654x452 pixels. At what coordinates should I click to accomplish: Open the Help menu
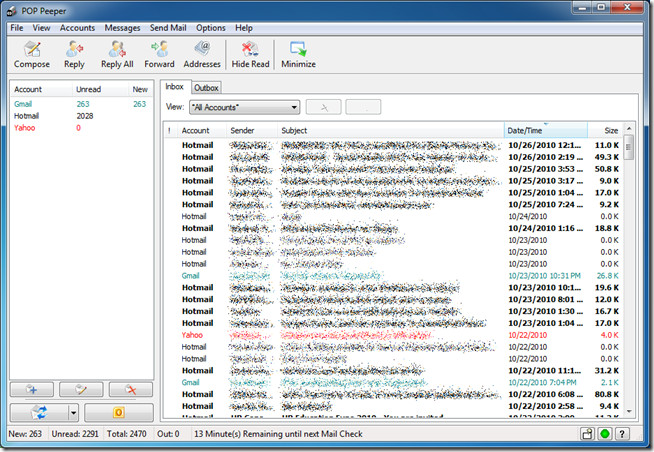tap(244, 28)
